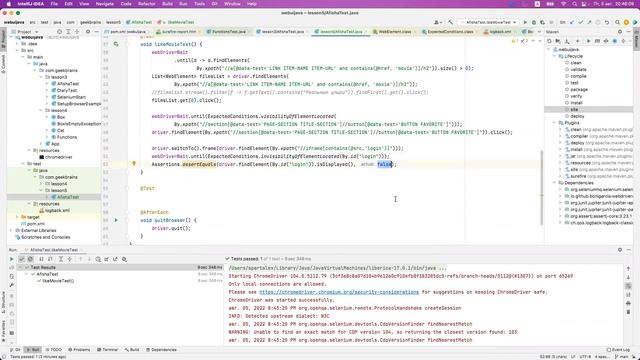
Task: Click the wrench icon in Run panel sidebar
Action: [x=11, y=285]
